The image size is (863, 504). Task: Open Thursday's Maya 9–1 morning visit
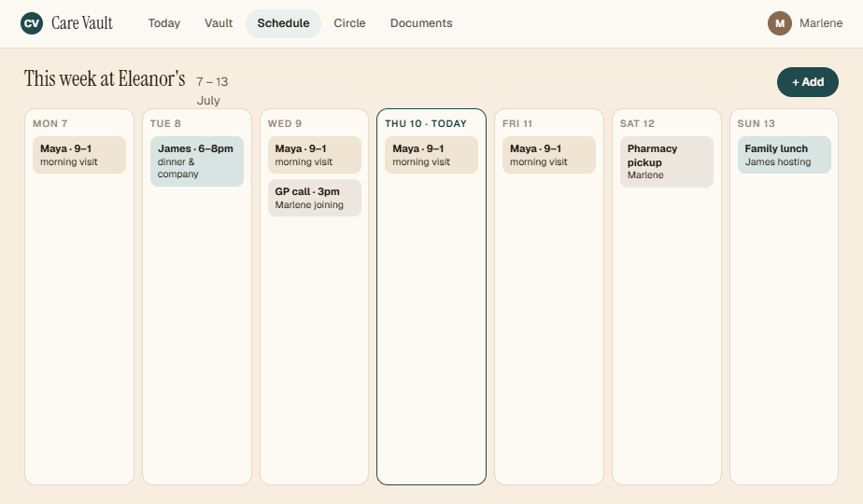click(431, 155)
